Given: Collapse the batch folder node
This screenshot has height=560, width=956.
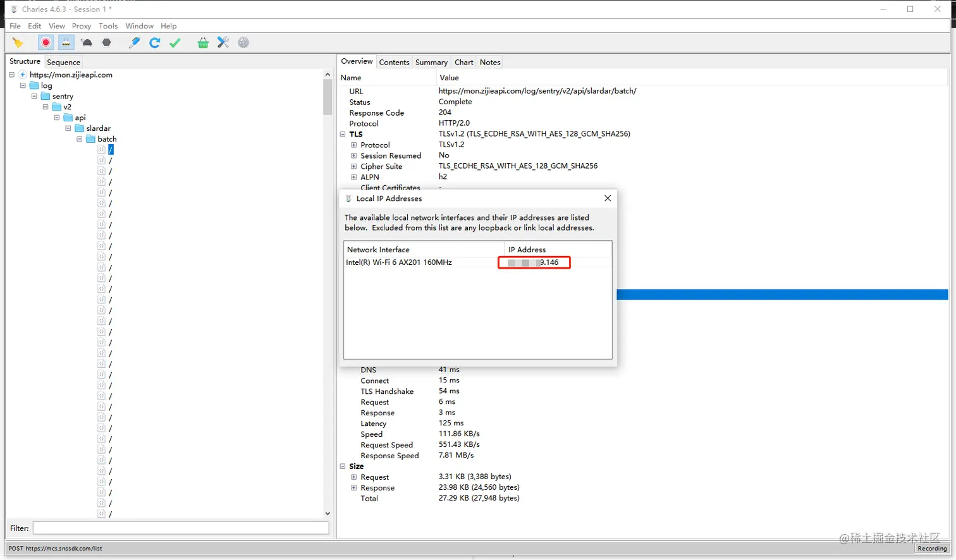Looking at the screenshot, I should pyautogui.click(x=80, y=139).
